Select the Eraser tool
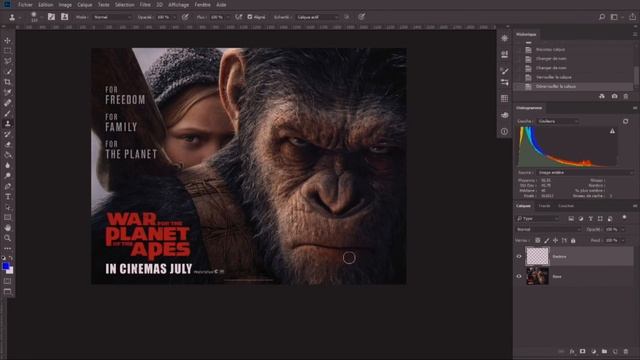640x360 pixels. [7, 144]
